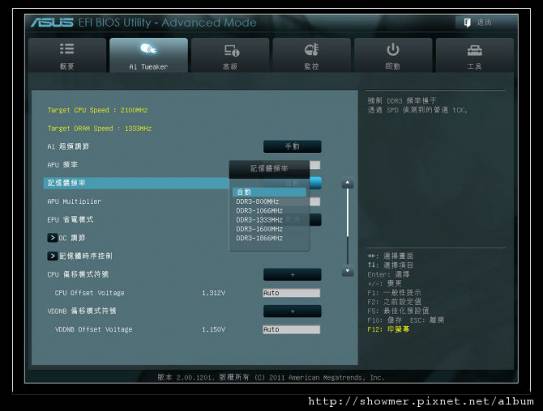The height and width of the screenshot is (411, 543).
Task: Open the Main overview tab list icon
Action: pos(67,49)
